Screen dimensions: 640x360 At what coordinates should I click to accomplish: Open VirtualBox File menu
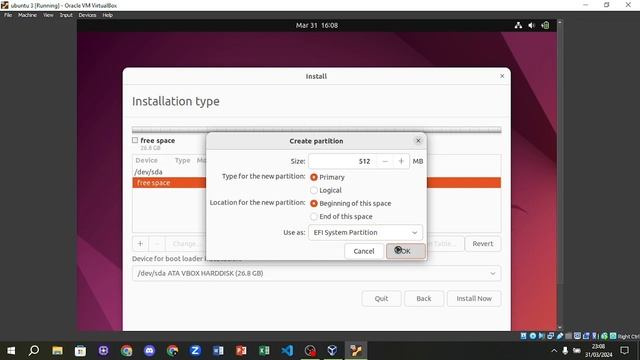tap(8, 15)
